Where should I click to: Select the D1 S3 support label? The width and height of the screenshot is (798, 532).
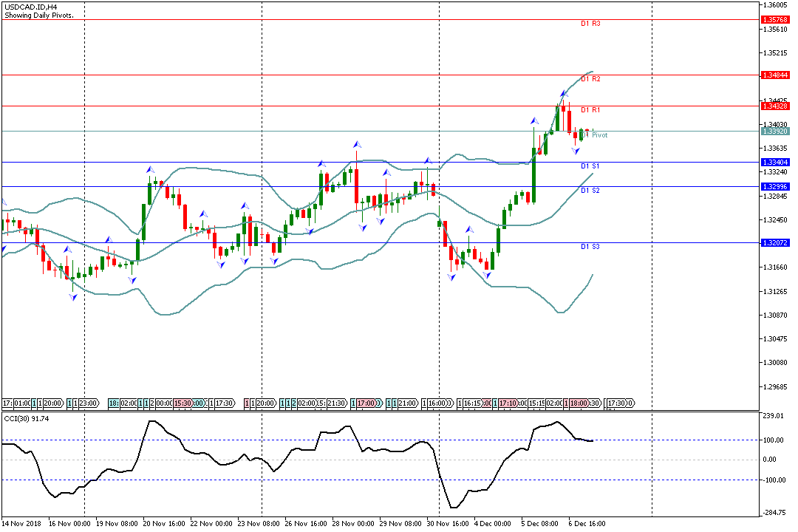point(590,247)
